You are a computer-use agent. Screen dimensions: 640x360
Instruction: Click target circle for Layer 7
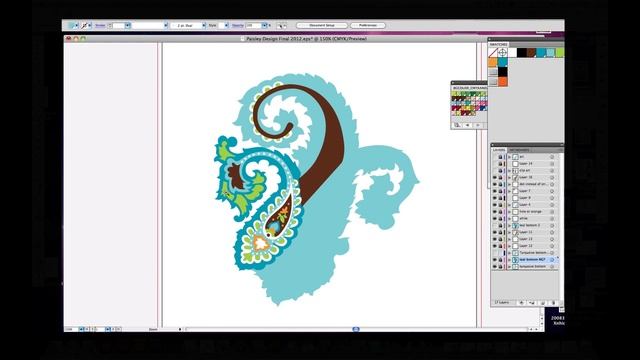click(552, 191)
